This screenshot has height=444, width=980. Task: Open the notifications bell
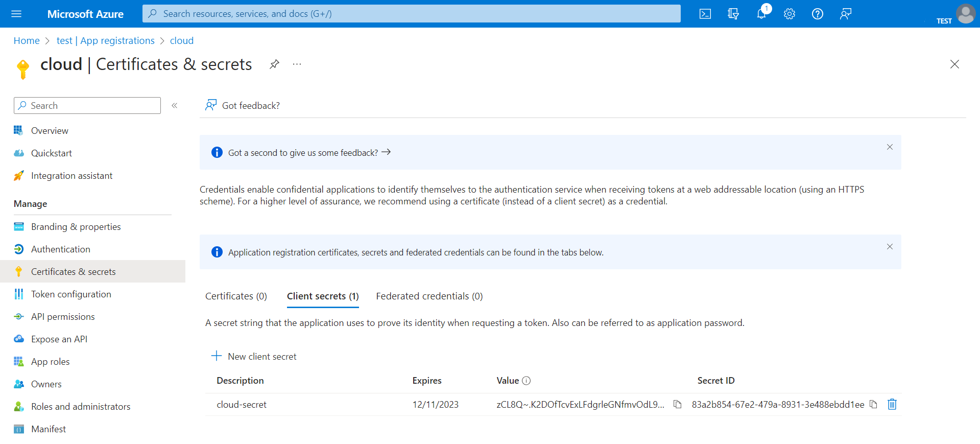pyautogui.click(x=761, y=14)
